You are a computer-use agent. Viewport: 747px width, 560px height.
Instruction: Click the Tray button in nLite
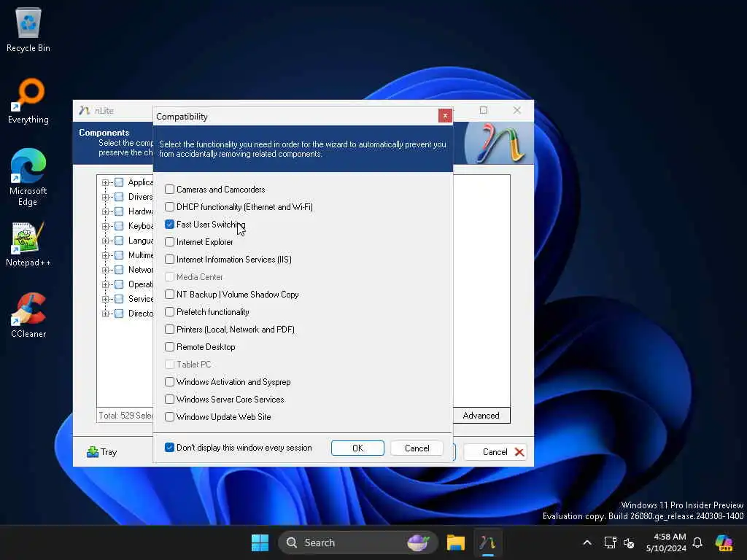click(102, 452)
